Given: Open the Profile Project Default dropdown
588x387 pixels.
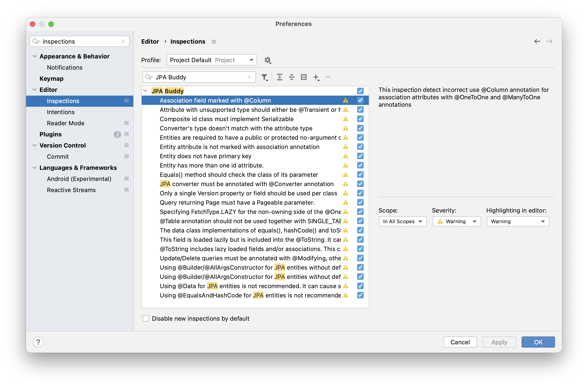Looking at the screenshot, I should pos(212,60).
